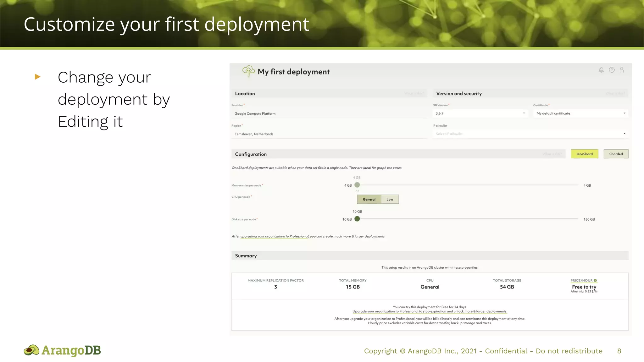Click the Location section header
The width and height of the screenshot is (644, 362).
[x=329, y=93]
